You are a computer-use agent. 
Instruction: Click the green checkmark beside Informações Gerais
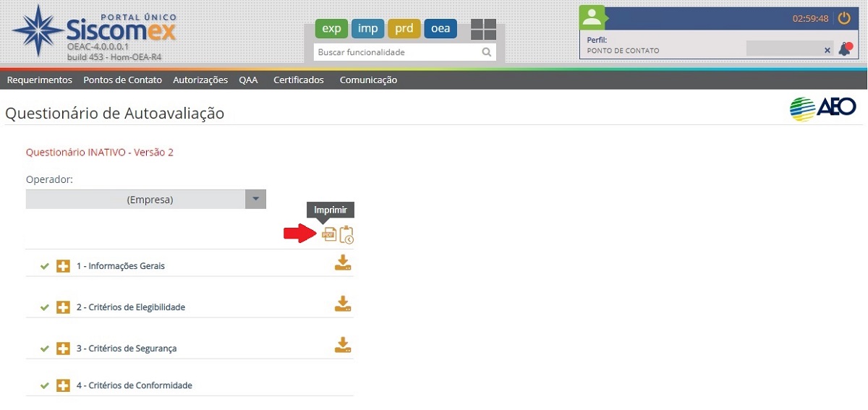click(45, 266)
